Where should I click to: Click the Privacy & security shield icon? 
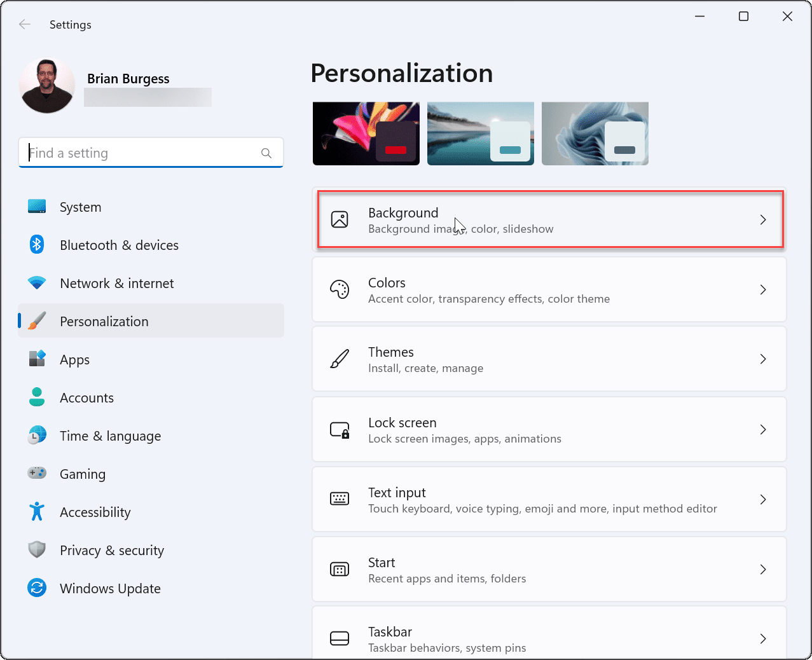pyautogui.click(x=37, y=549)
